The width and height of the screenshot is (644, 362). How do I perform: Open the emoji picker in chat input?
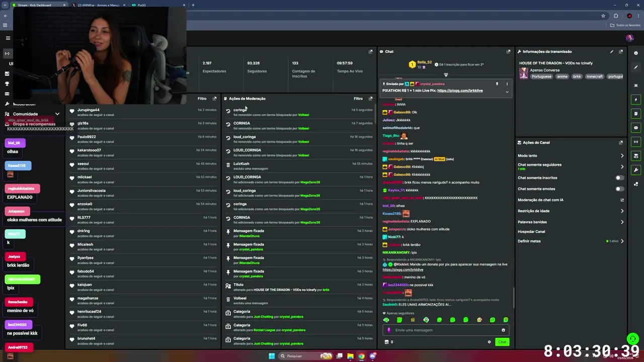pyautogui.click(x=503, y=330)
